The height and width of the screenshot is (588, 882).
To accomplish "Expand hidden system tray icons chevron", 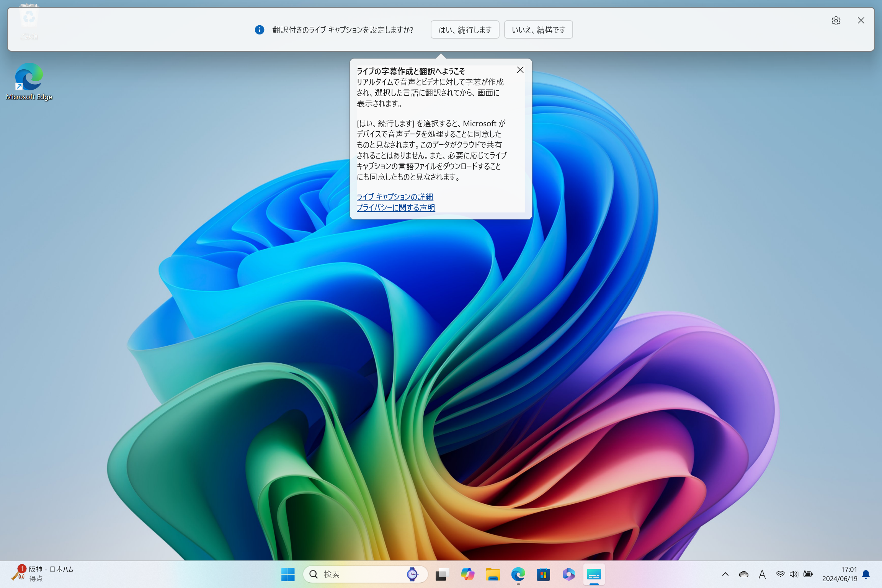I will click(x=725, y=574).
